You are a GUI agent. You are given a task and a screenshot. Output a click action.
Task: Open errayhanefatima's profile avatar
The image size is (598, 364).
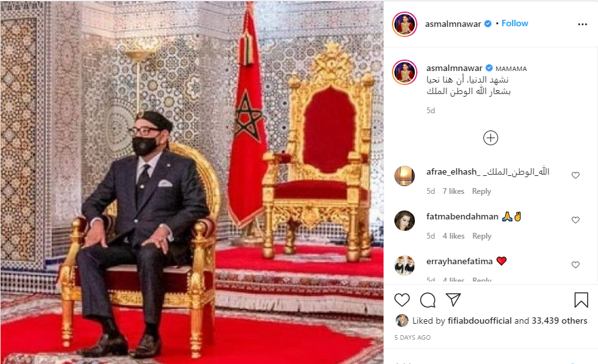tap(404, 265)
